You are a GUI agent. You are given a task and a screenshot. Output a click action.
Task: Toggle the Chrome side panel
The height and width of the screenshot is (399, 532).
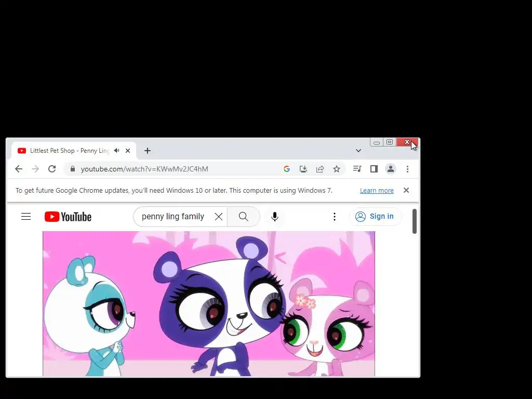point(374,169)
